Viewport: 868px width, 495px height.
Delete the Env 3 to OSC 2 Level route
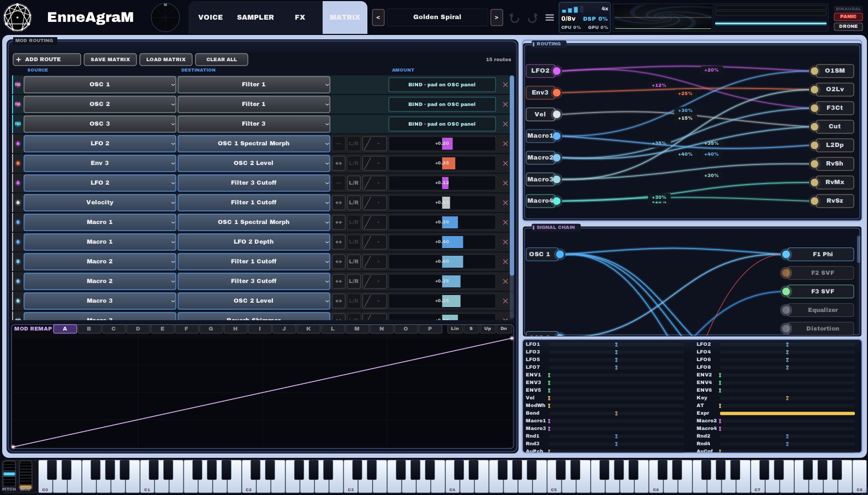click(506, 163)
